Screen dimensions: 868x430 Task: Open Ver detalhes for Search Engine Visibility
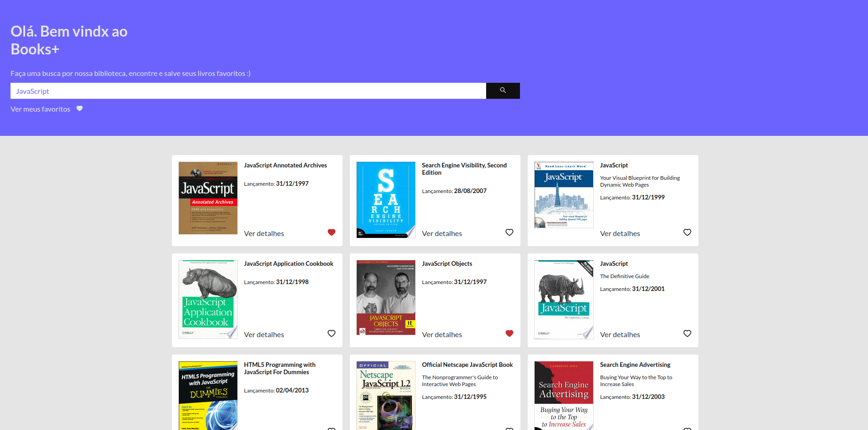pyautogui.click(x=442, y=233)
